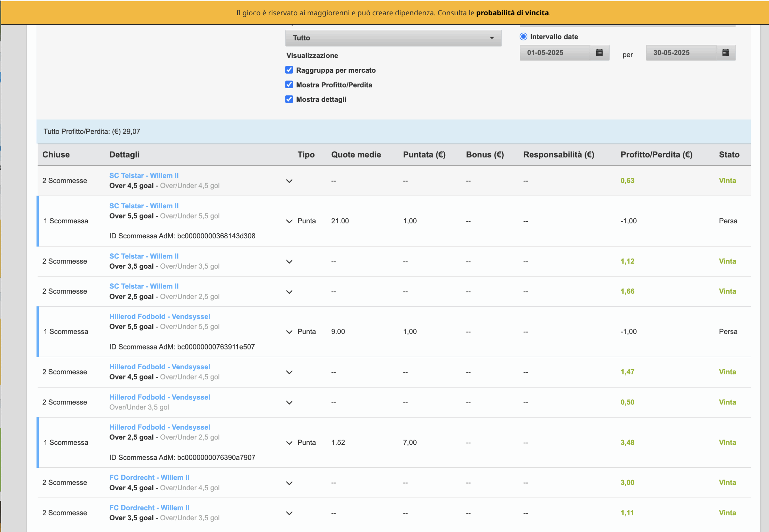769x532 pixels.
Task: Click profit value 1,66
Action: tap(627, 291)
